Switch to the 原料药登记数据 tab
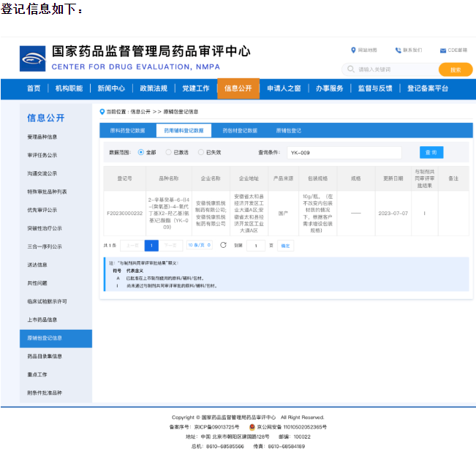The width and height of the screenshot is (476, 457). (127, 131)
